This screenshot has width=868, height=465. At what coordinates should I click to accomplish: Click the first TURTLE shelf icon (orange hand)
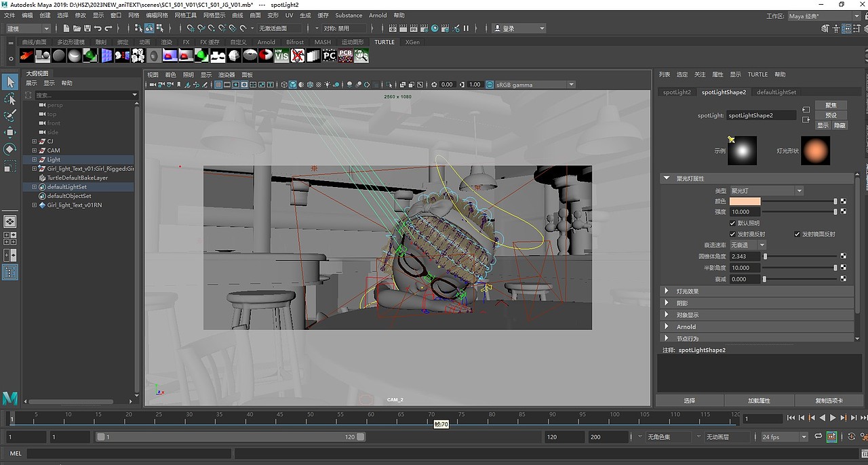(27, 56)
